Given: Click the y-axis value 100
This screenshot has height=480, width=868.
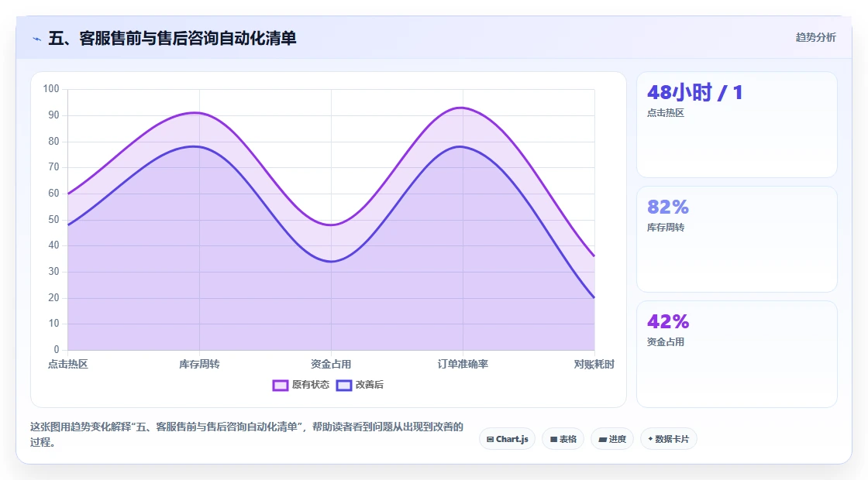Looking at the screenshot, I should [x=51, y=89].
